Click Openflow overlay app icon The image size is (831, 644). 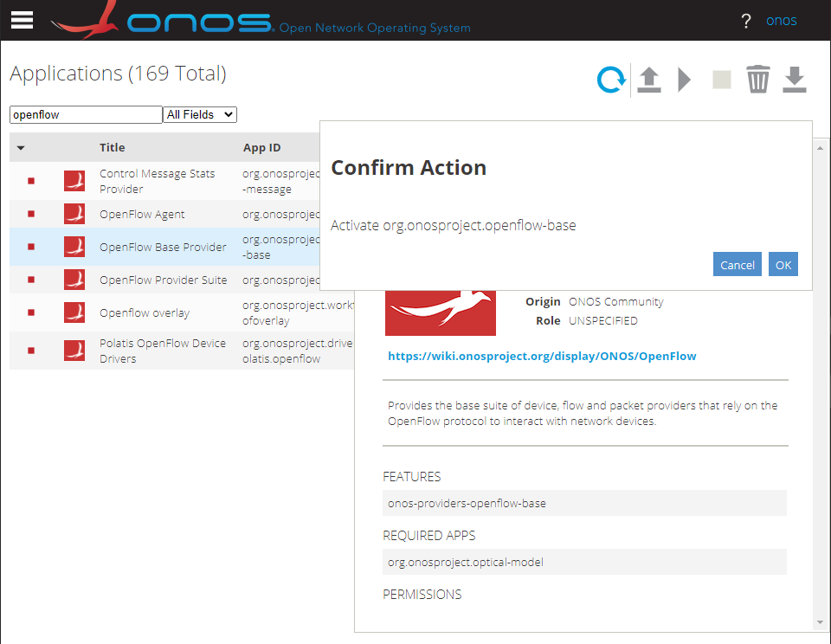[74, 312]
